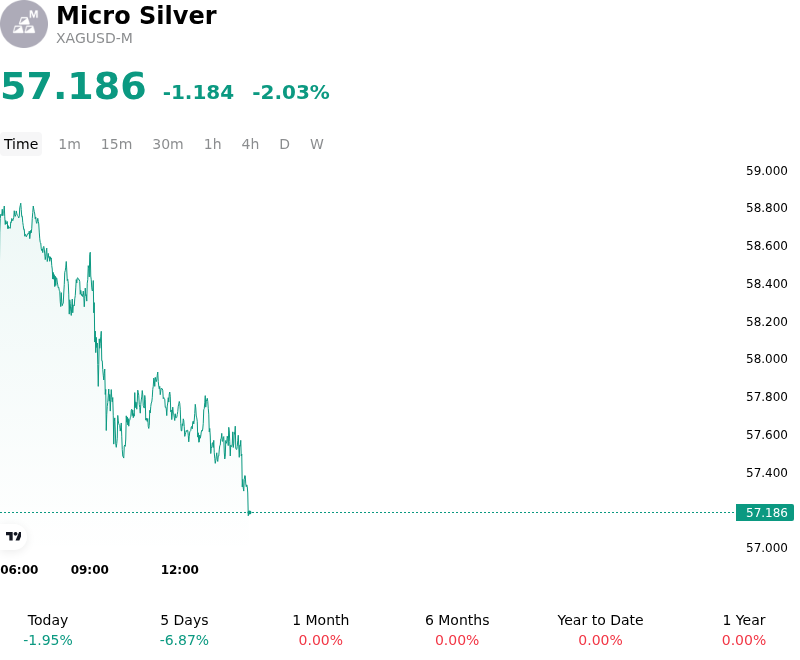800x660 pixels.
Task: Switch to the 1m interval
Action: [69, 144]
